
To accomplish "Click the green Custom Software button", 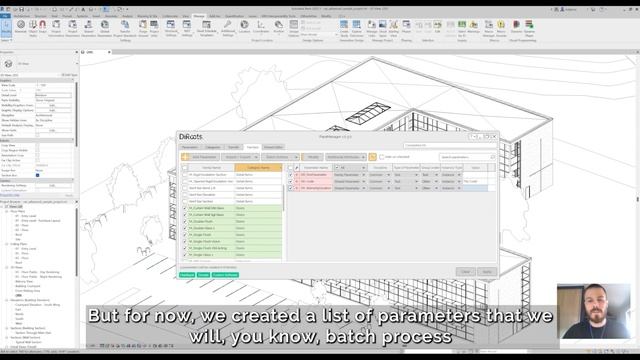I will pyautogui.click(x=225, y=275).
